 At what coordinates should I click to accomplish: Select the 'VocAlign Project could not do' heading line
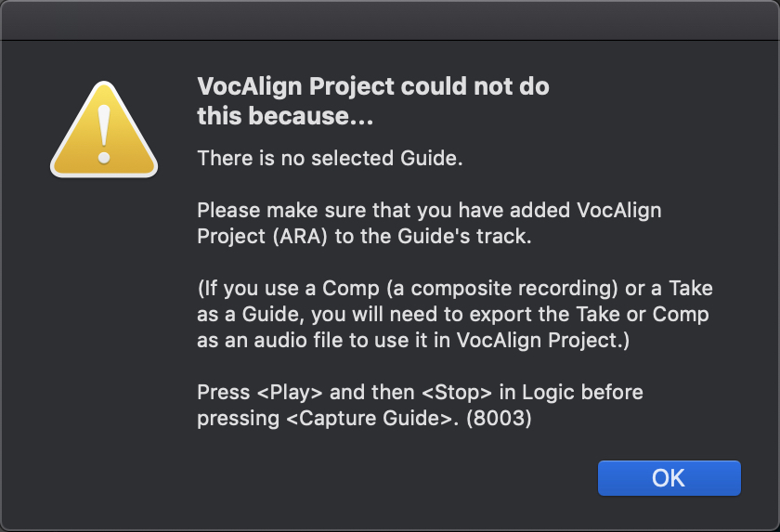point(373,86)
